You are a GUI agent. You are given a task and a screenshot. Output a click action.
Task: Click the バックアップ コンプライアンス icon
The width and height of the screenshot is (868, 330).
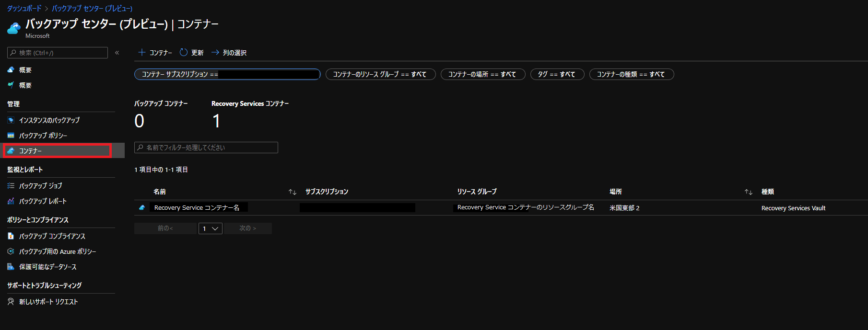[11, 236]
